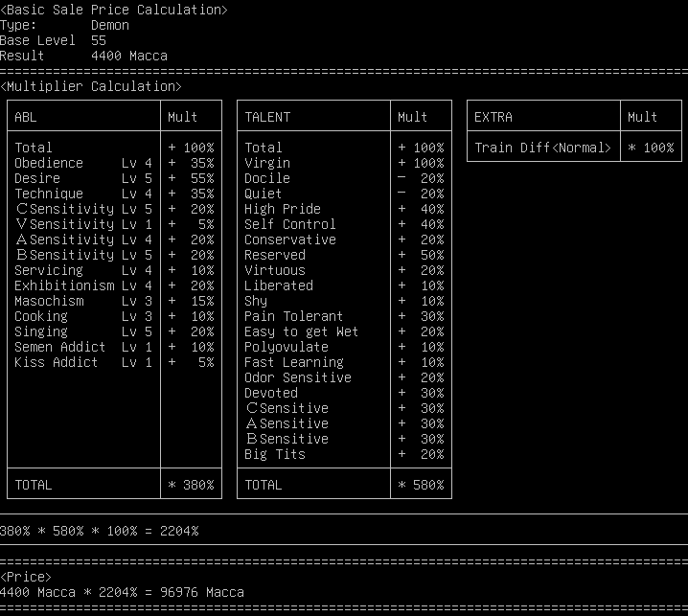
Task: Select the Conservative talent row
Action: (x=344, y=240)
